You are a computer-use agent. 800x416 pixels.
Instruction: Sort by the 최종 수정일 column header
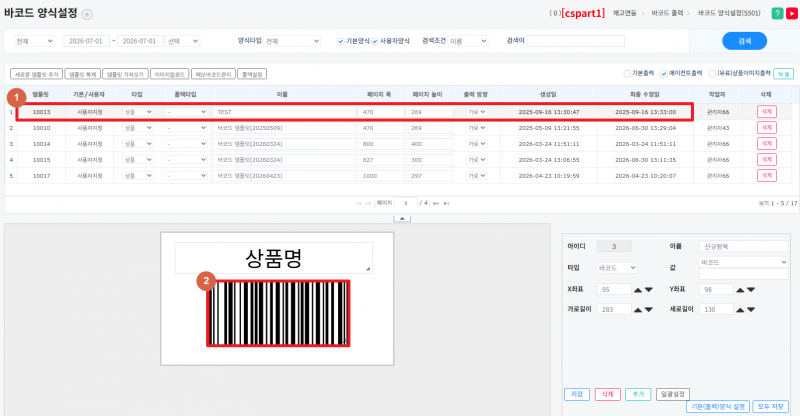(x=645, y=94)
